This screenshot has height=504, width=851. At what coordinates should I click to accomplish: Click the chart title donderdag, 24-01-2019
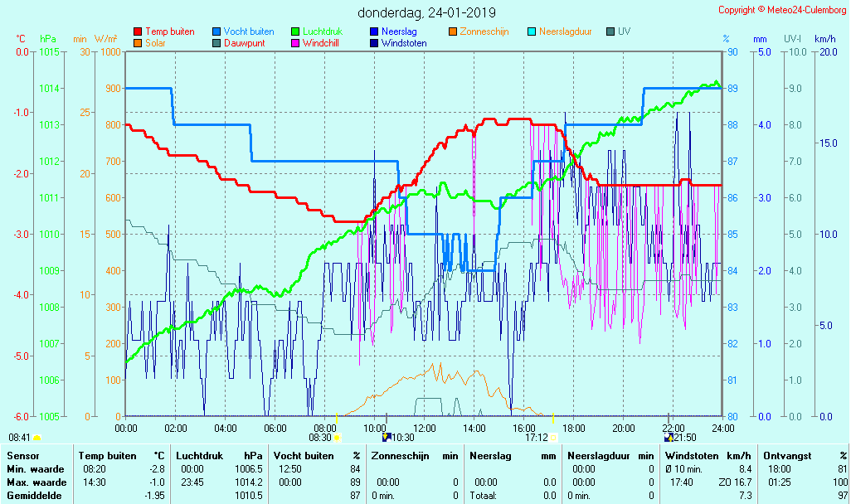pyautogui.click(x=426, y=12)
